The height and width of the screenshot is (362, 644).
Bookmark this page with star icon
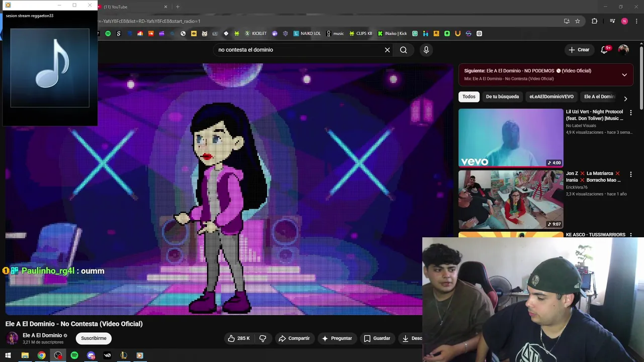click(x=578, y=21)
